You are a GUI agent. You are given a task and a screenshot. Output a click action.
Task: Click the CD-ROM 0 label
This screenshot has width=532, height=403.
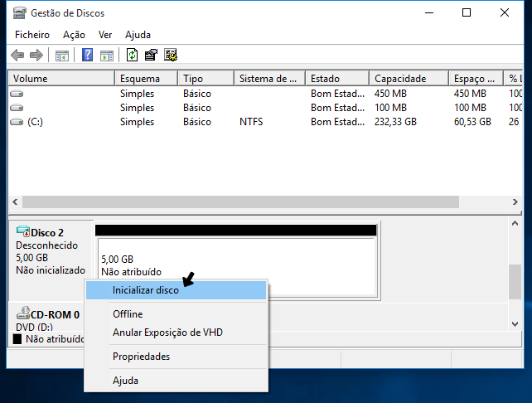[x=55, y=315]
